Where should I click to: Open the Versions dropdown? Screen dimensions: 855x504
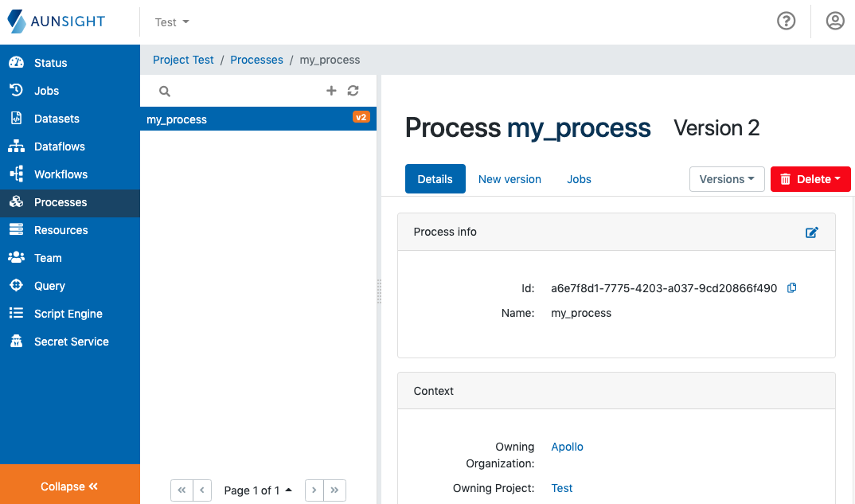coord(726,178)
